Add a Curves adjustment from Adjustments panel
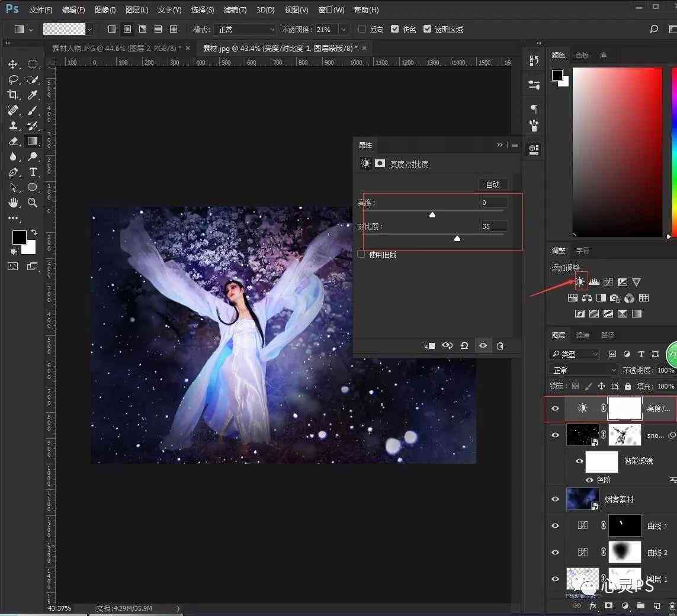This screenshot has height=616, width=677. pos(608,282)
